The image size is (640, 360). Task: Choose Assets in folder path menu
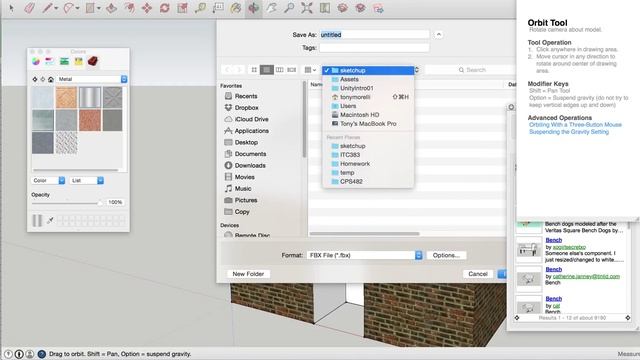[368, 79]
